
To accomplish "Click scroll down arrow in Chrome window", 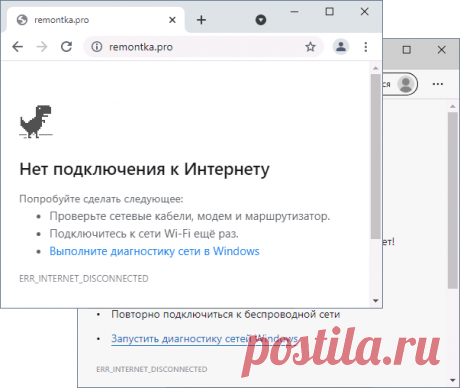I will 376,301.
